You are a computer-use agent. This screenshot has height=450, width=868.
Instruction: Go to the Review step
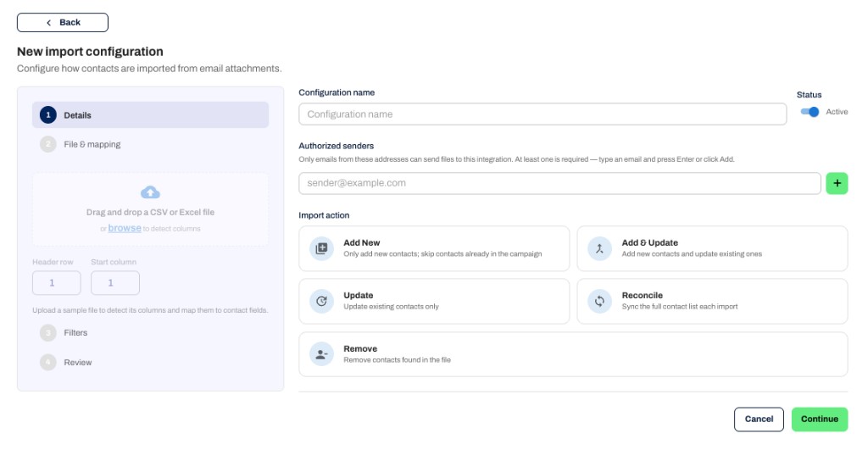(x=151, y=363)
